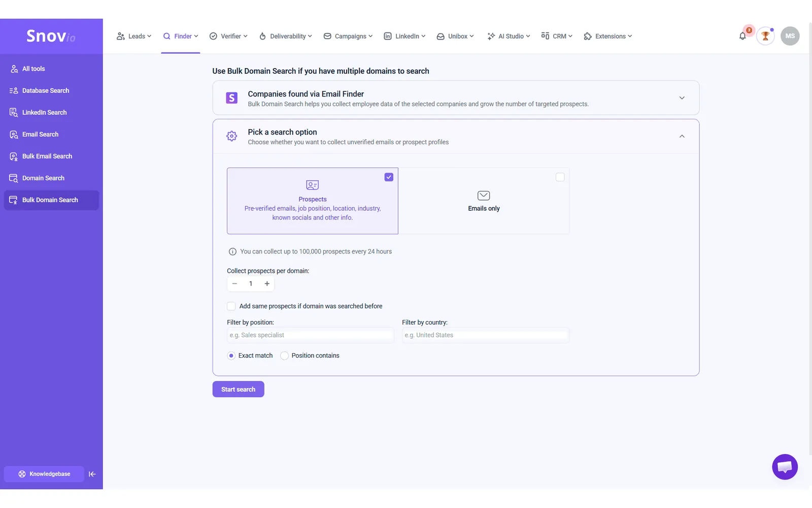Click the Snov.io logo

pos(51,36)
